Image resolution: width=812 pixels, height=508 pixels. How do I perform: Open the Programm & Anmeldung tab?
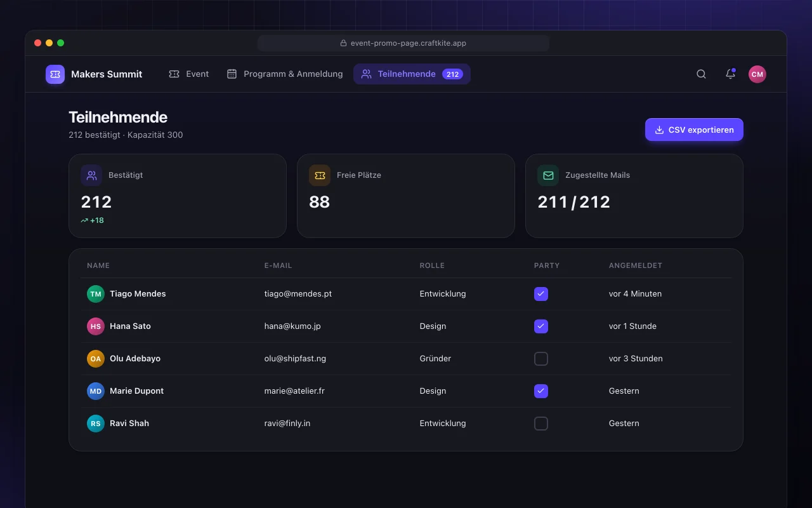click(x=285, y=74)
